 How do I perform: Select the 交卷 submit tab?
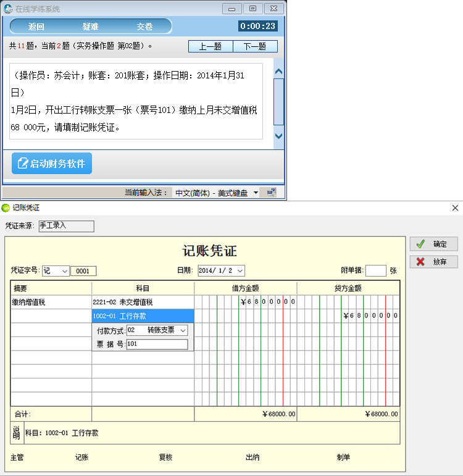144,27
